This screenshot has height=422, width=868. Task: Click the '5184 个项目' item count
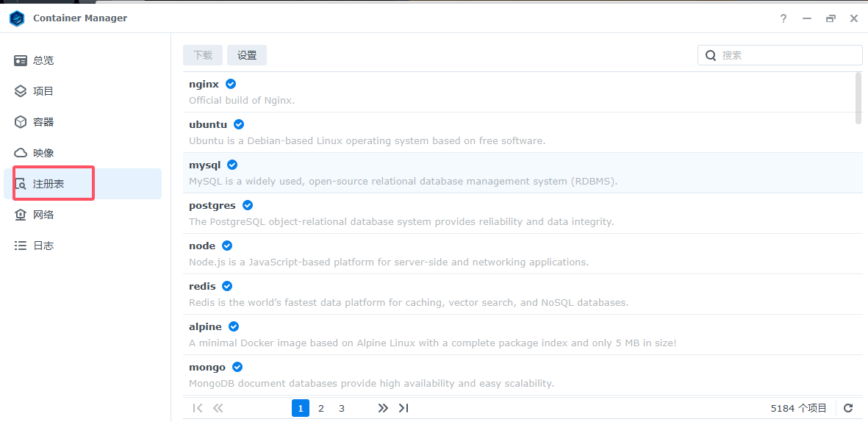[798, 408]
